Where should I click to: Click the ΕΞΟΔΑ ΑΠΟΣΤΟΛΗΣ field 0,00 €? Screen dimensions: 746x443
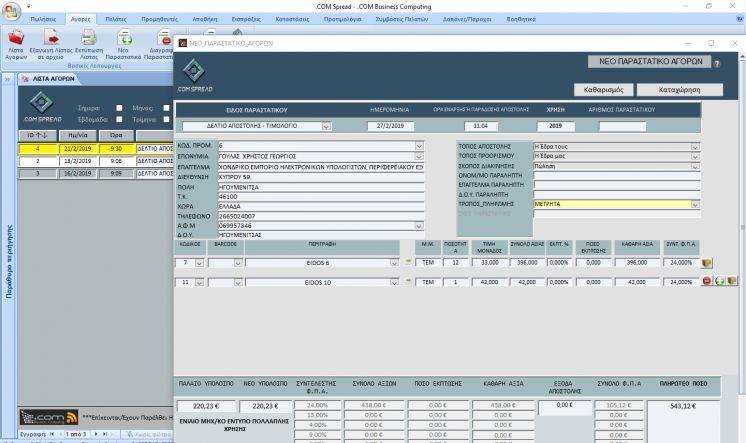[565, 408]
